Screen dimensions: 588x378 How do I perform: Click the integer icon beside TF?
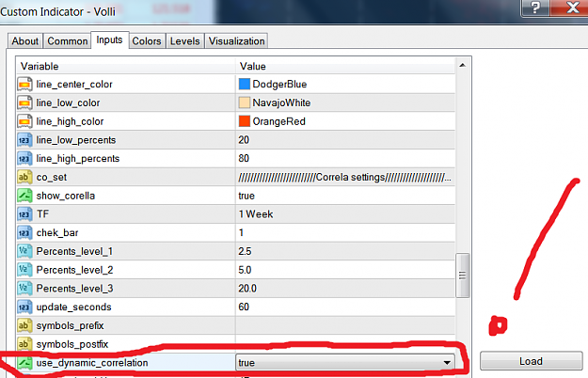[x=24, y=214]
